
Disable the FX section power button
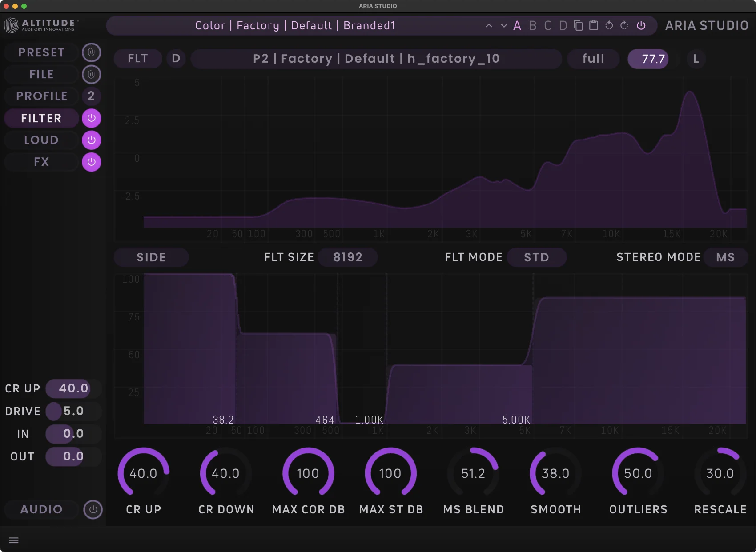click(91, 162)
